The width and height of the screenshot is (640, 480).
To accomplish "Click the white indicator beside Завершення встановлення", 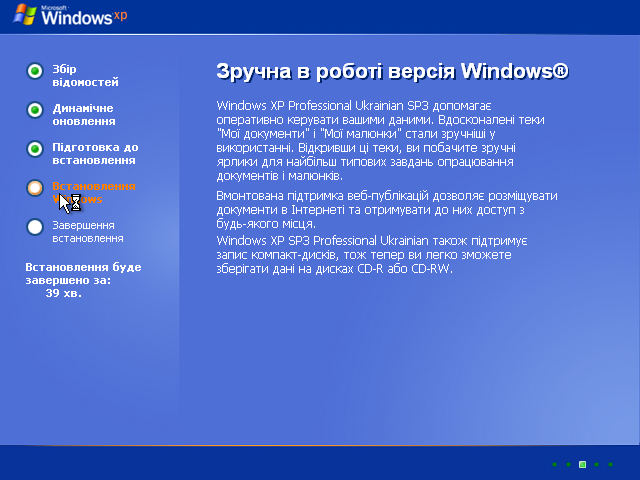I will 35,227.
